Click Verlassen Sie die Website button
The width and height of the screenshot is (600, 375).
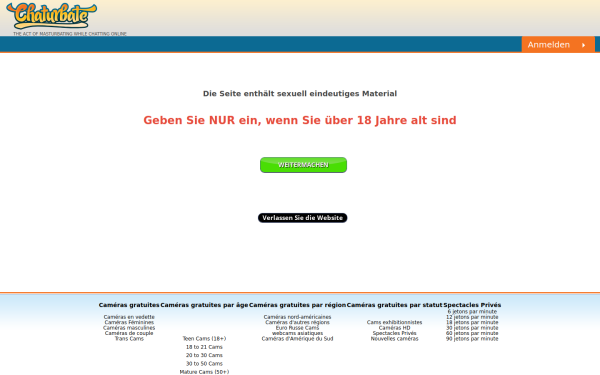[302, 218]
